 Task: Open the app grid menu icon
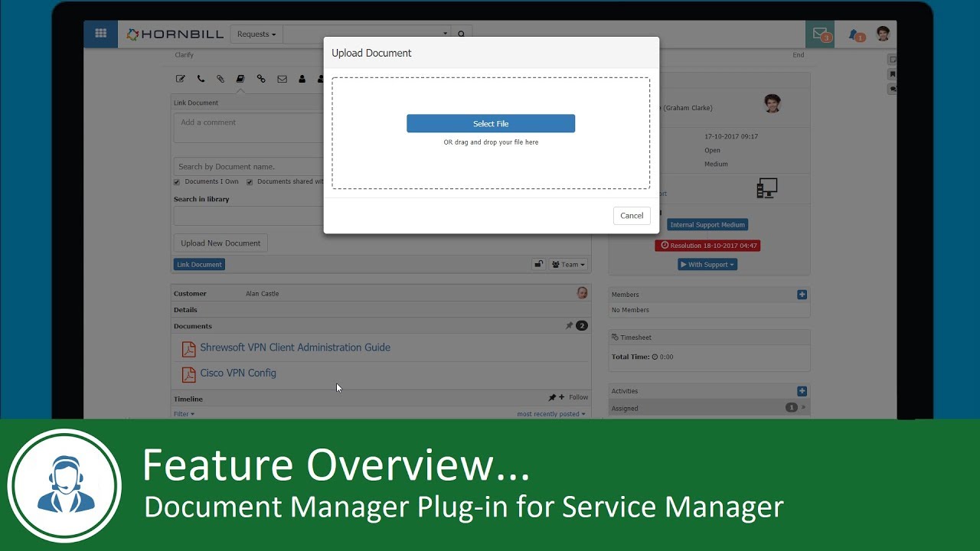click(100, 34)
